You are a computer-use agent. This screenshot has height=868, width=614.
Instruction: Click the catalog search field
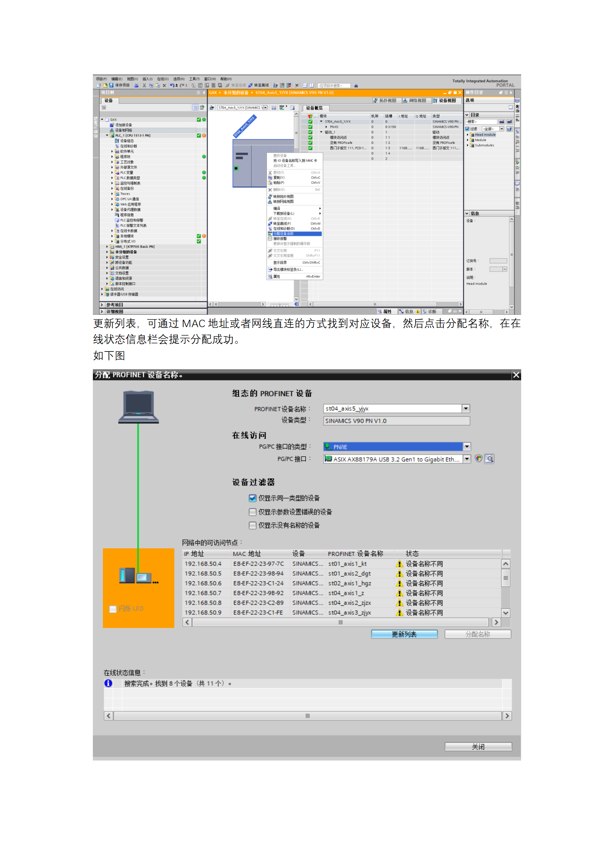pos(481,121)
